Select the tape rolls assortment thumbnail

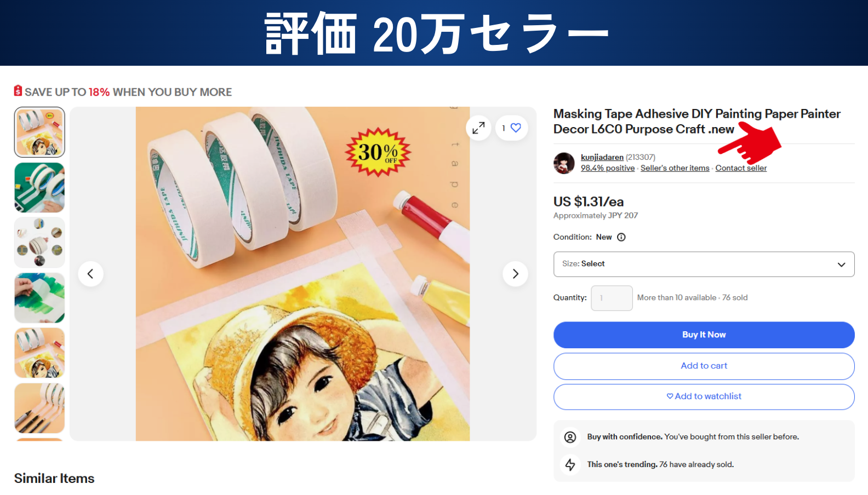tap(39, 243)
